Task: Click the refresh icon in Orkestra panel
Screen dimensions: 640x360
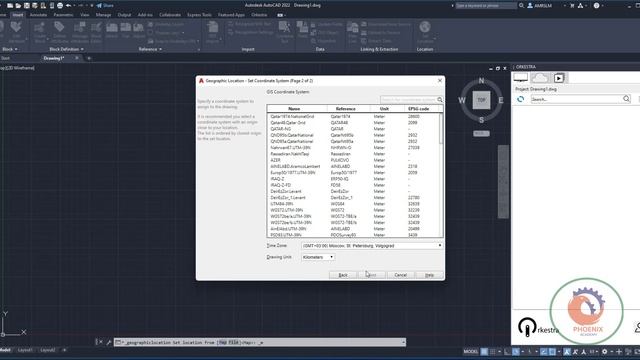Action: tap(520, 99)
